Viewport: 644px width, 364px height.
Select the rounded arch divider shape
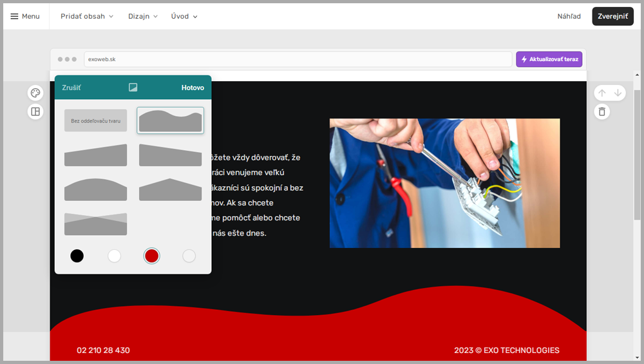click(x=95, y=189)
